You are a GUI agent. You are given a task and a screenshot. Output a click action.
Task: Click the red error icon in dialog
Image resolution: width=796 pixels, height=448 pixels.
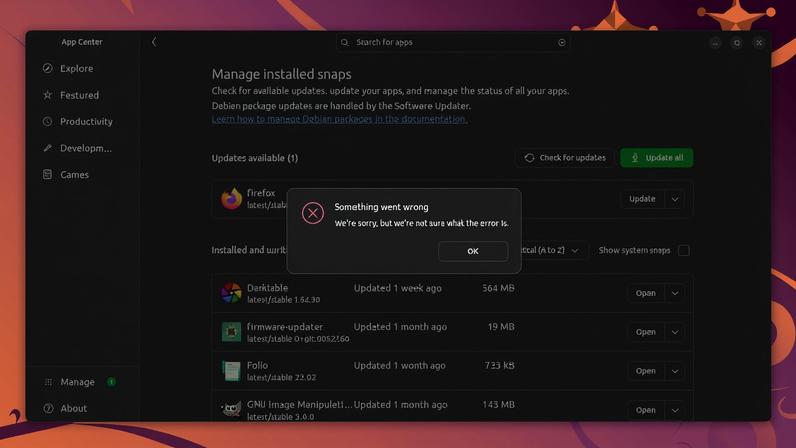click(313, 213)
